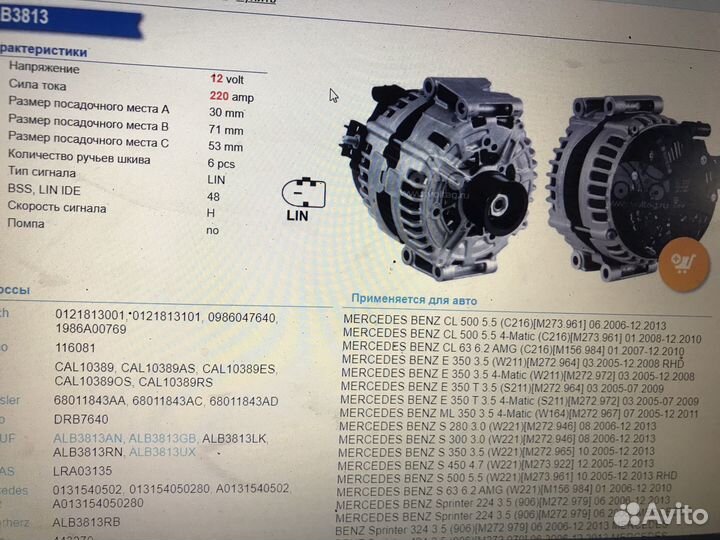Select the BSS LIN IDE value '48'
The height and width of the screenshot is (540, 720).
point(214,197)
